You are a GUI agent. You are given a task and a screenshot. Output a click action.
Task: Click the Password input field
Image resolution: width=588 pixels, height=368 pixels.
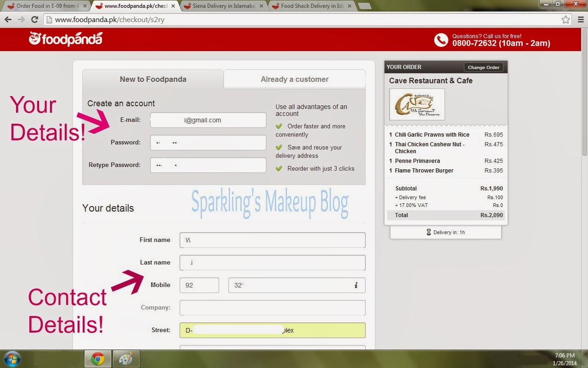[x=208, y=143]
